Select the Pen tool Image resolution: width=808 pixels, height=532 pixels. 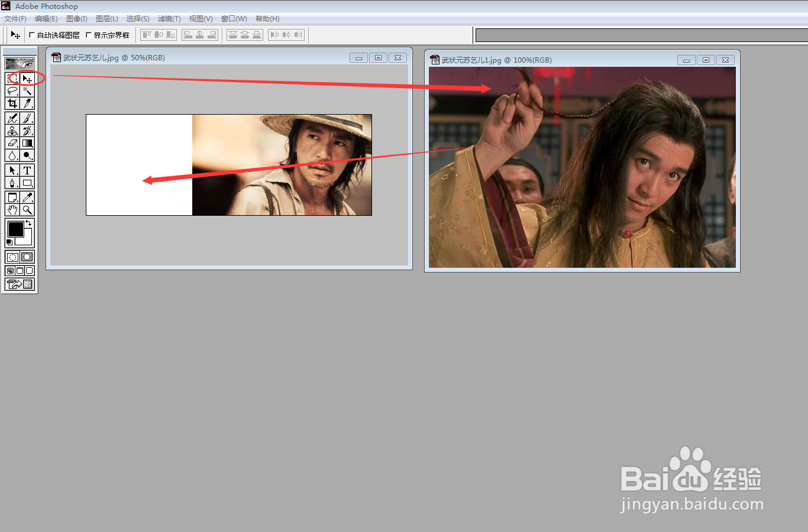point(12,183)
